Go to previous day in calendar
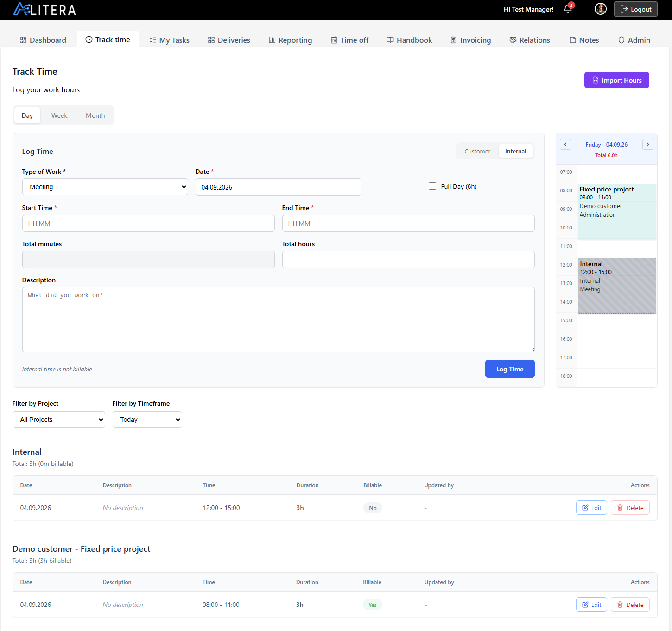 [x=565, y=144]
